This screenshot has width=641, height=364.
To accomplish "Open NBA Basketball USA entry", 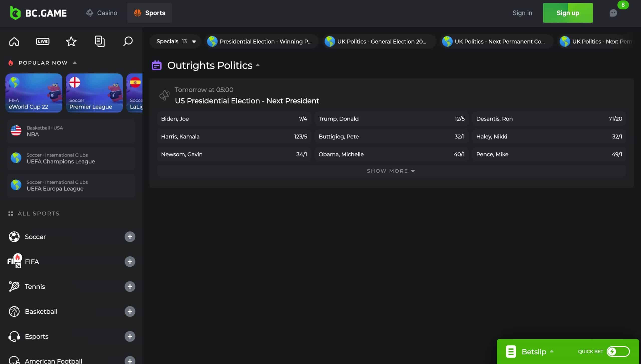I will [x=71, y=131].
